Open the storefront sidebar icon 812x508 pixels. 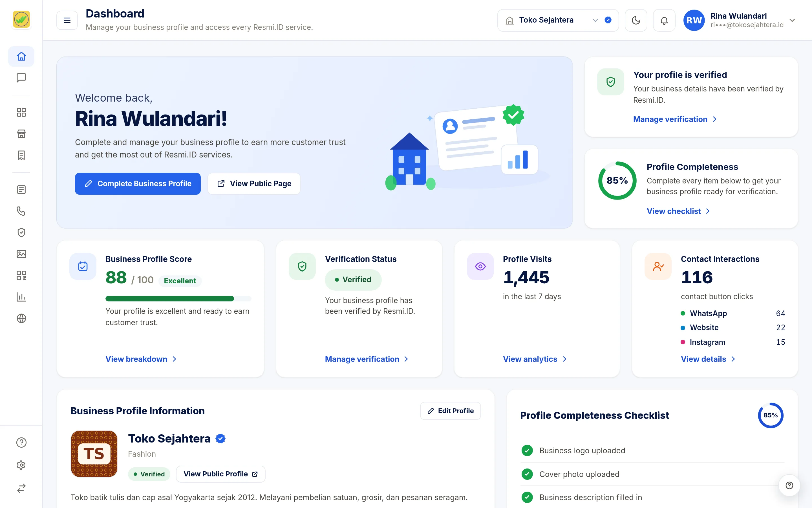tap(21, 134)
